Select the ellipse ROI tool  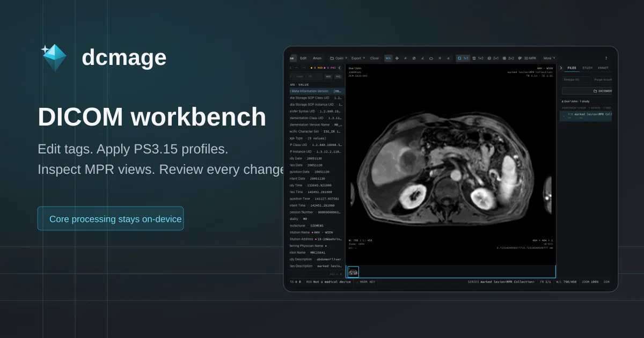tap(431, 58)
